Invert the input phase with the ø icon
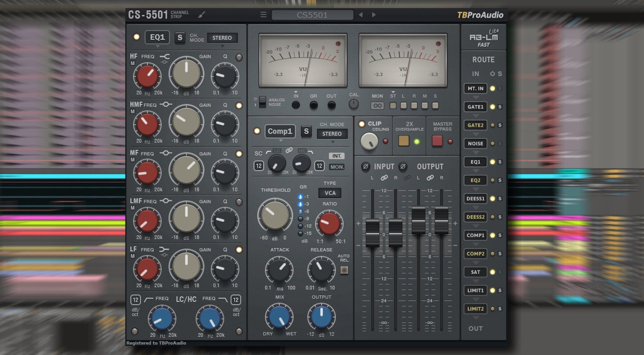Viewport: 644px width, 355px height. click(x=365, y=167)
